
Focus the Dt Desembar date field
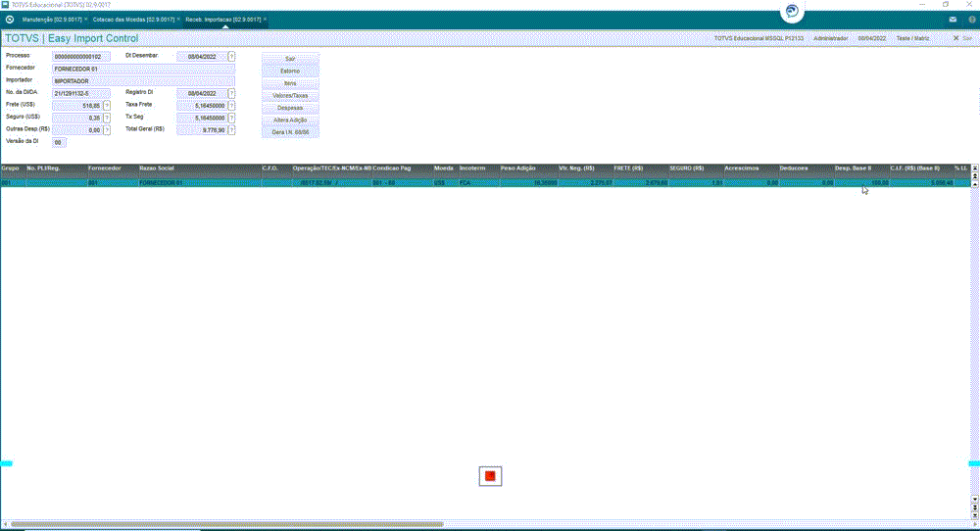[201, 56]
